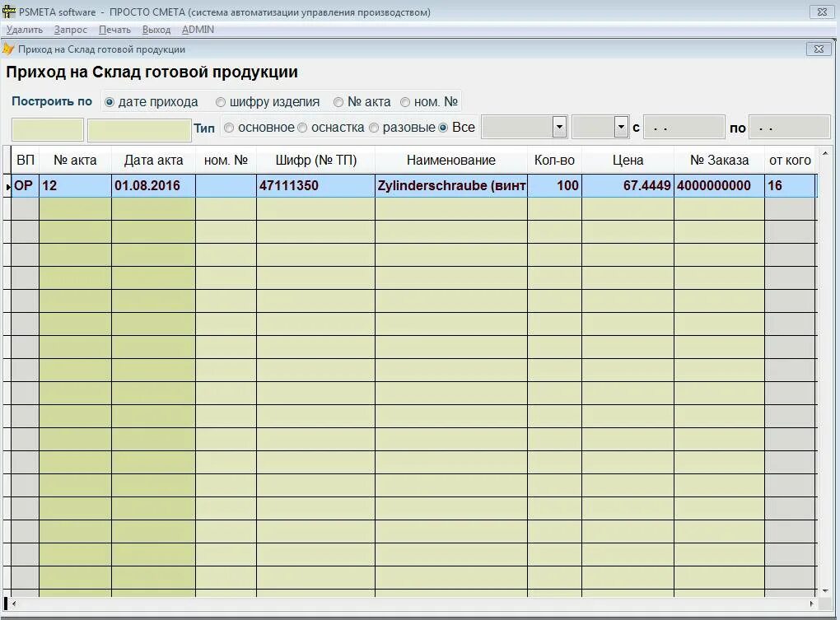Click the 'с' start date field
The width and height of the screenshot is (840, 620).
pos(684,128)
